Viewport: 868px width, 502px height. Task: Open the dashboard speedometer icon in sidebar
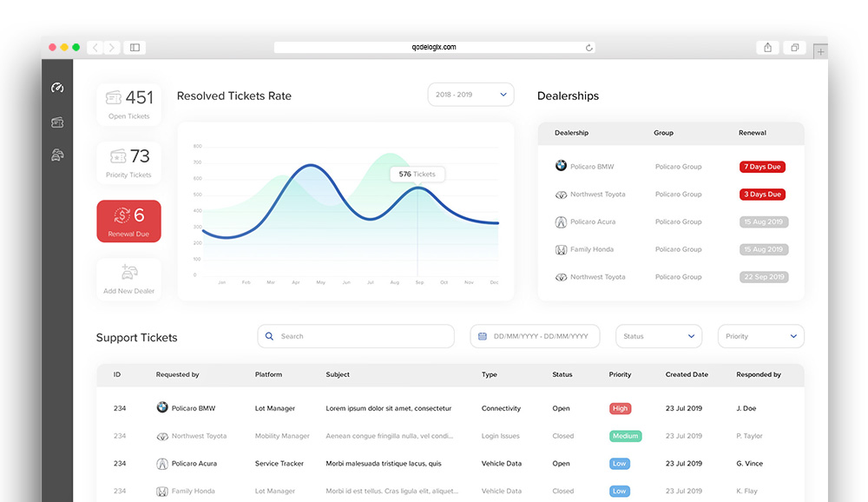(57, 88)
